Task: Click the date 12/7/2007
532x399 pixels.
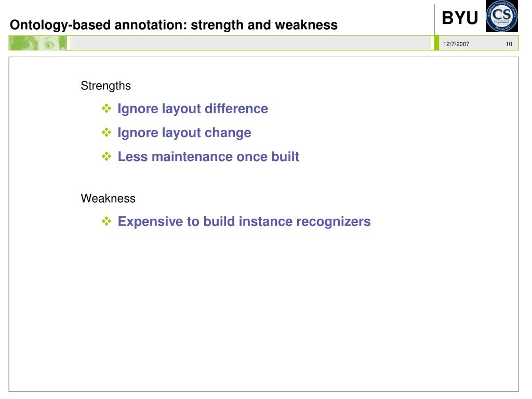Action: point(456,44)
